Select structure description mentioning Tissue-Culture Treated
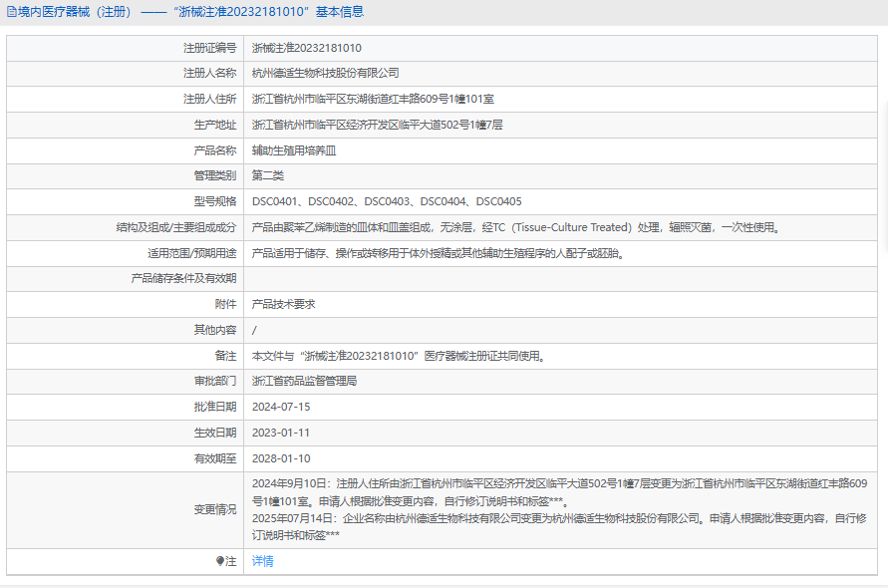888x588 pixels. click(517, 227)
